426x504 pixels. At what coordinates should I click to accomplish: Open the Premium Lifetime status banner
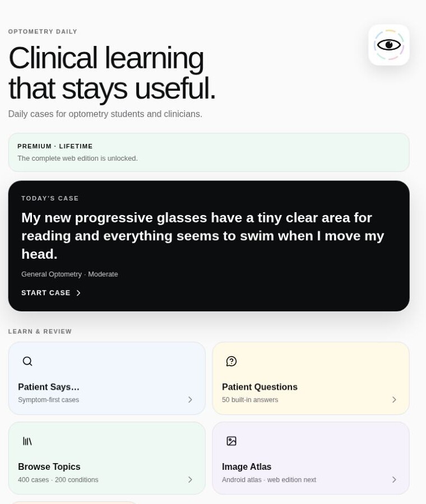coord(209,152)
